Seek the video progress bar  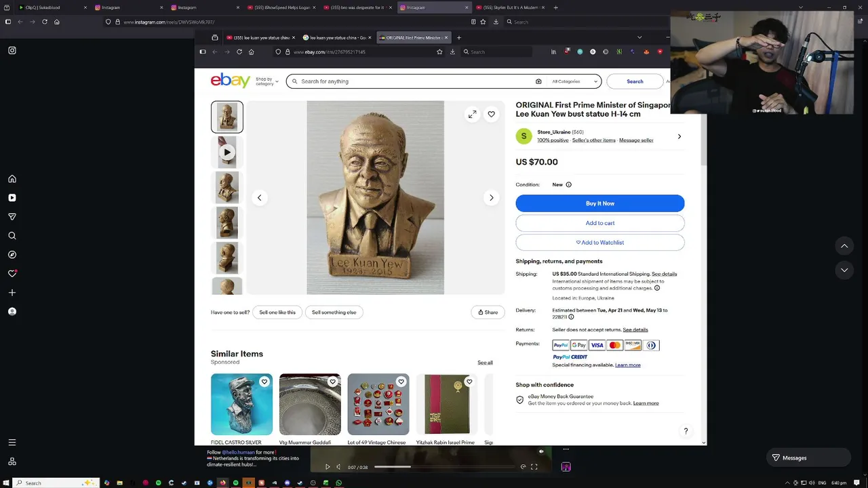tap(444, 467)
